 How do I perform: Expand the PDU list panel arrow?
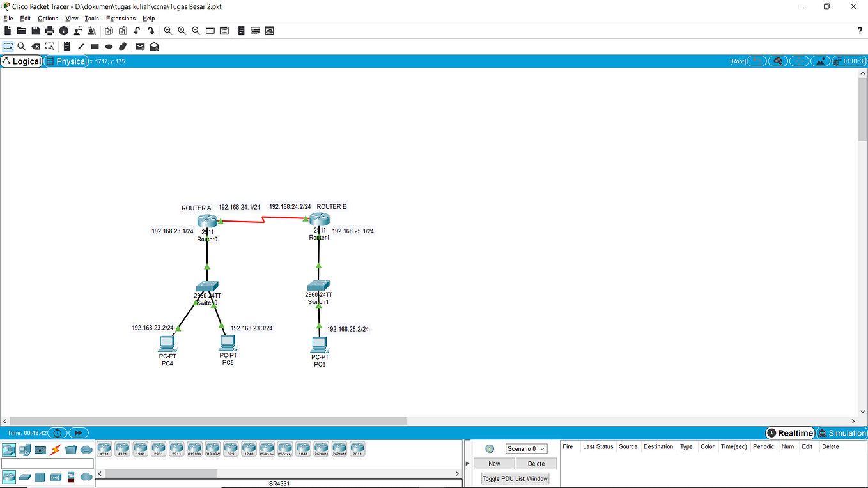[467, 463]
